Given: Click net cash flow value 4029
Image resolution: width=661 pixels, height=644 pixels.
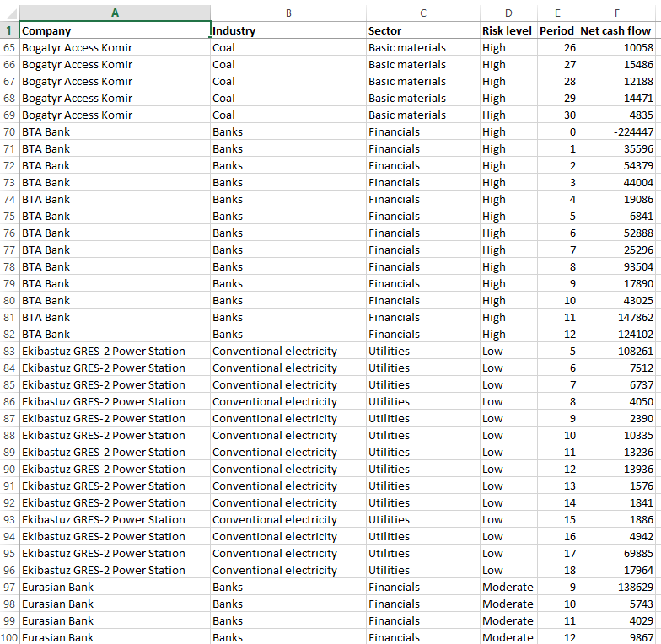Looking at the screenshot, I should coord(617,620).
